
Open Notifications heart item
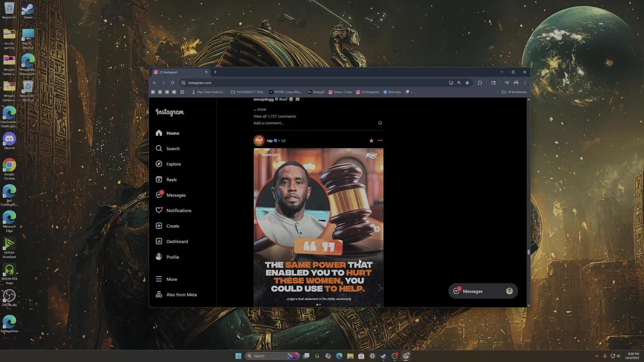pyautogui.click(x=173, y=211)
